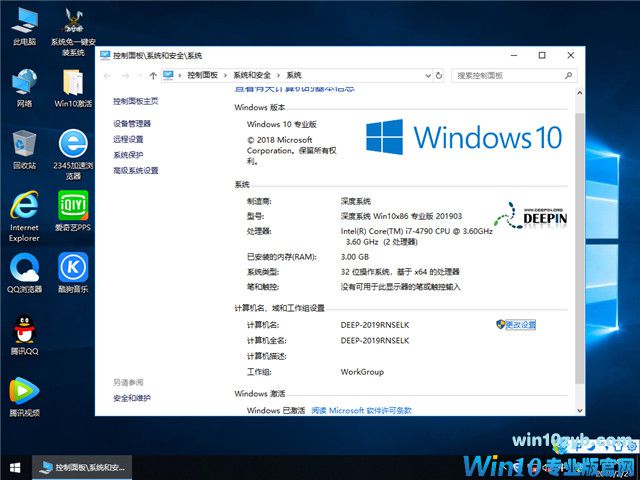
Task: Click the scrollbar down arrow
Action: coord(580,411)
